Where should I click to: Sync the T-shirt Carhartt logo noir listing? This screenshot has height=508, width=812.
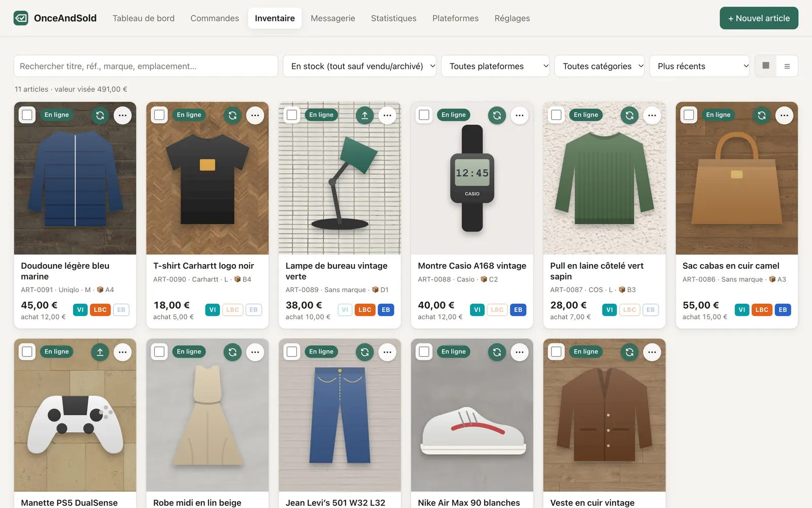click(232, 115)
